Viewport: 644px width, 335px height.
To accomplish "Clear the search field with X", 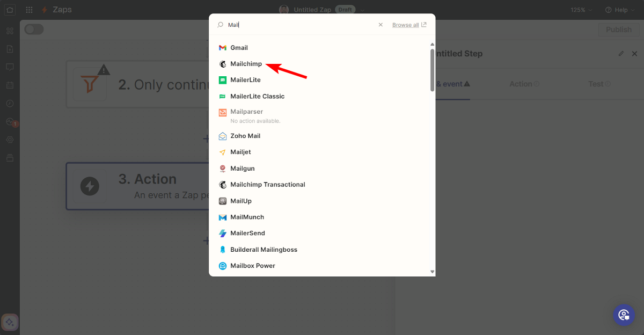I will click(380, 25).
